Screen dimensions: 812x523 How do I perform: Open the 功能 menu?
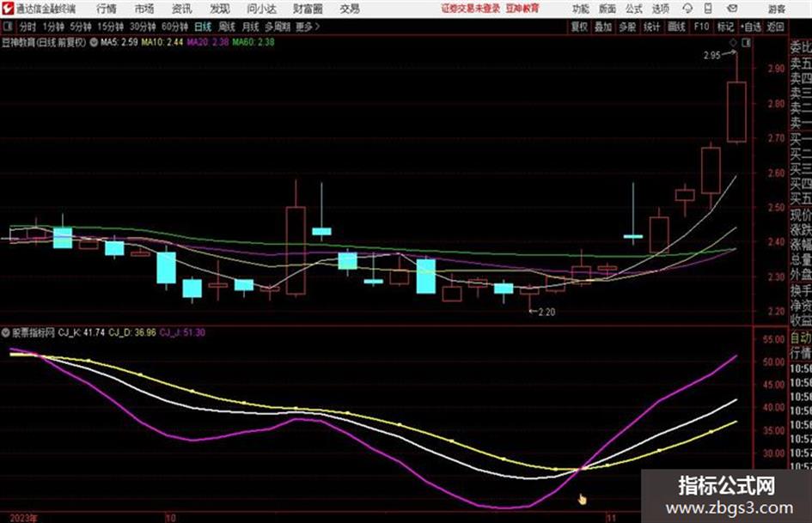[581, 9]
